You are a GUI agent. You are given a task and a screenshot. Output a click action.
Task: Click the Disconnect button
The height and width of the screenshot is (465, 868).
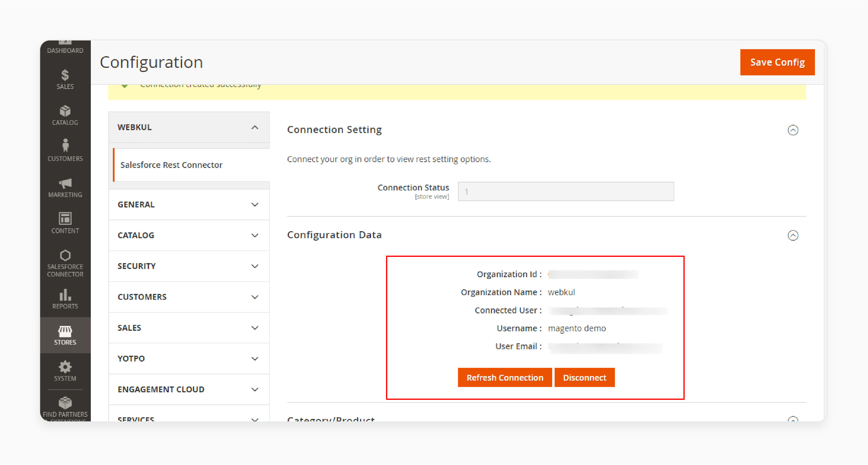click(x=584, y=377)
